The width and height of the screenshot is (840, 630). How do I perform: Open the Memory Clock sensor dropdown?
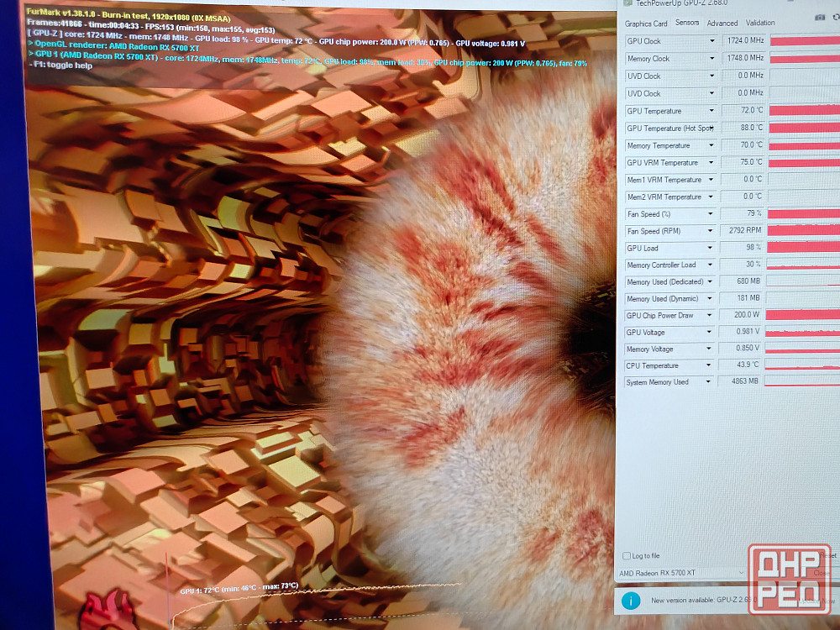[x=712, y=59]
